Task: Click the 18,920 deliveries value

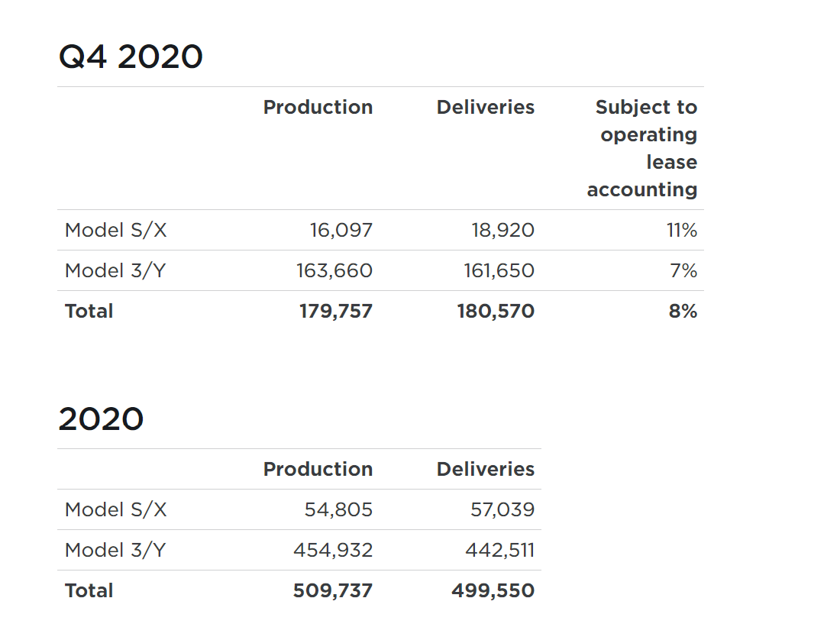Action: 503,231
